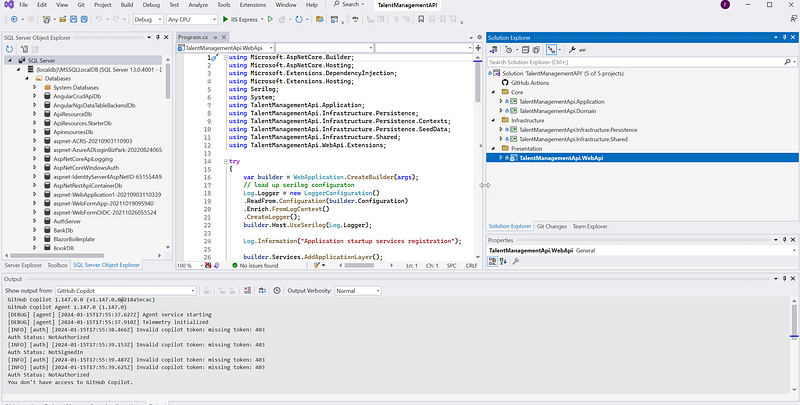Toggle auto-hide pin on Properties panel
Viewport: 800px width, 405px height.
(784, 240)
